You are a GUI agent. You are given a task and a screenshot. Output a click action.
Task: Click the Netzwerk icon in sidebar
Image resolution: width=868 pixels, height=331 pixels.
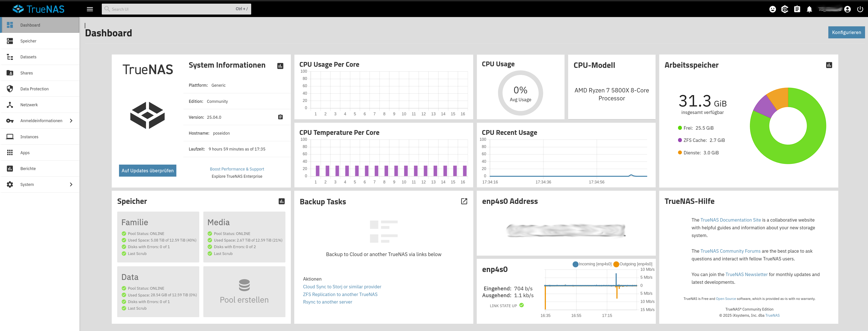coord(10,105)
